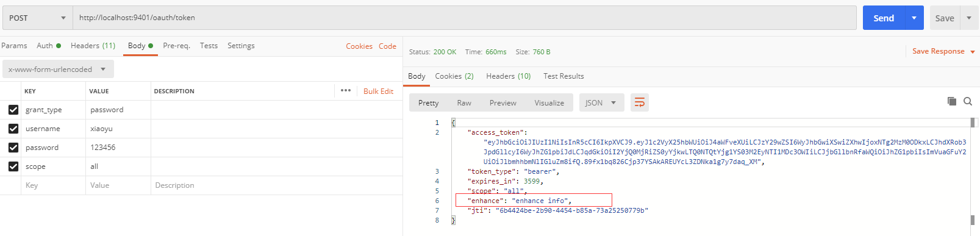Uncheck the username parameter checkbox
This screenshot has height=236, width=980.
tap(13, 129)
